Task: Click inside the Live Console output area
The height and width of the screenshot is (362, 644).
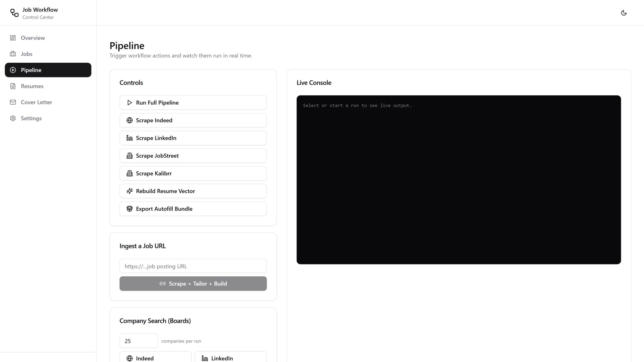Action: point(459,180)
